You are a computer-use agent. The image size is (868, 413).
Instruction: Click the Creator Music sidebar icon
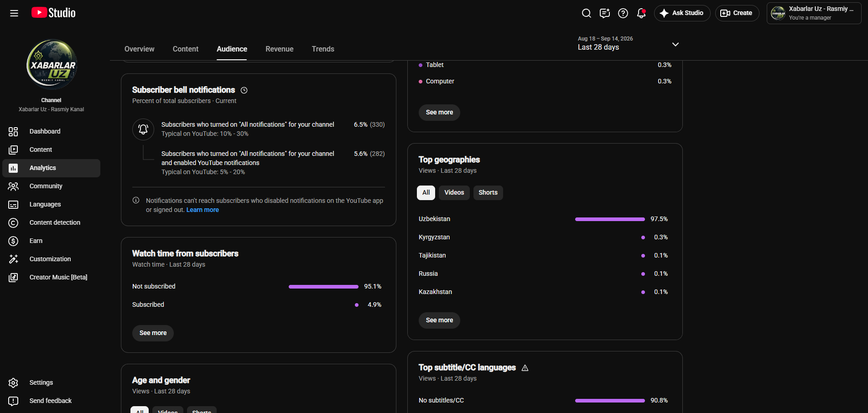point(13,278)
